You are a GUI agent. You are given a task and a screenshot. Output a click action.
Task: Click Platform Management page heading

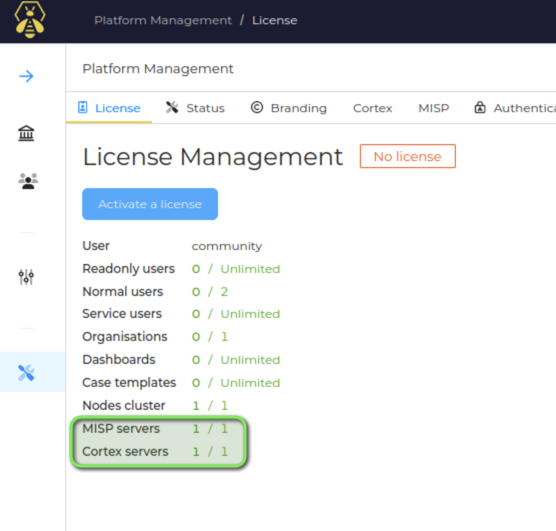tap(158, 68)
